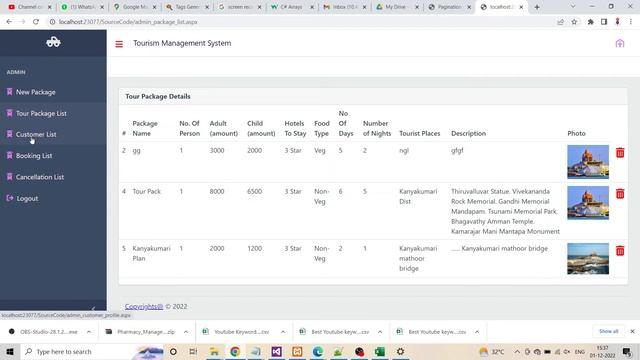
Task: Collapse sidebar using bottom chevron
Action: point(93,308)
